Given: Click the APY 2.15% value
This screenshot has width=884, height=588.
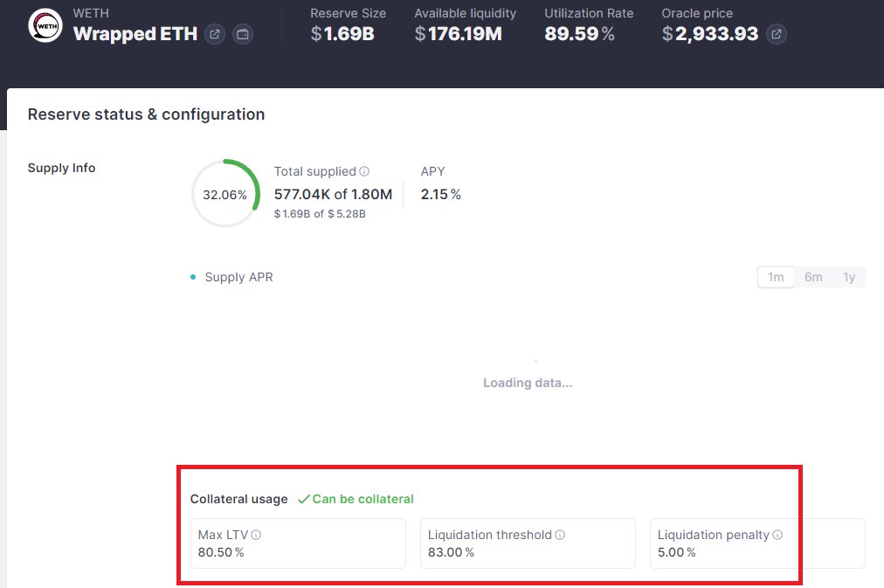Looking at the screenshot, I should click(x=441, y=195).
